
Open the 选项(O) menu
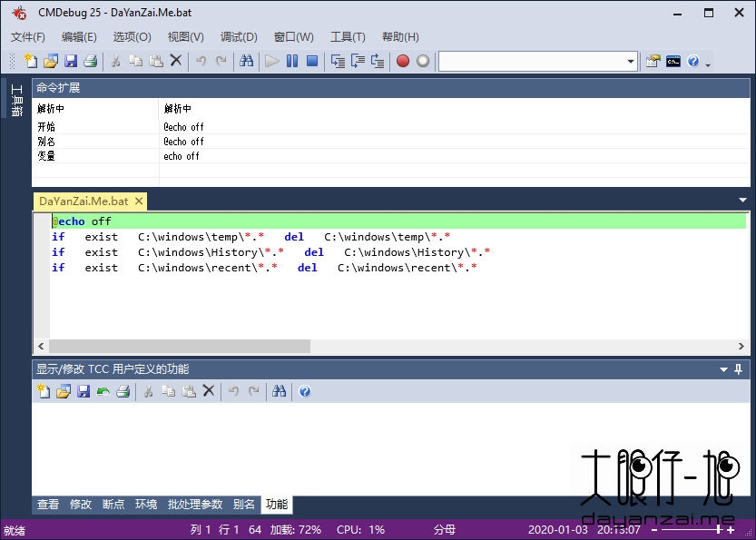133,37
